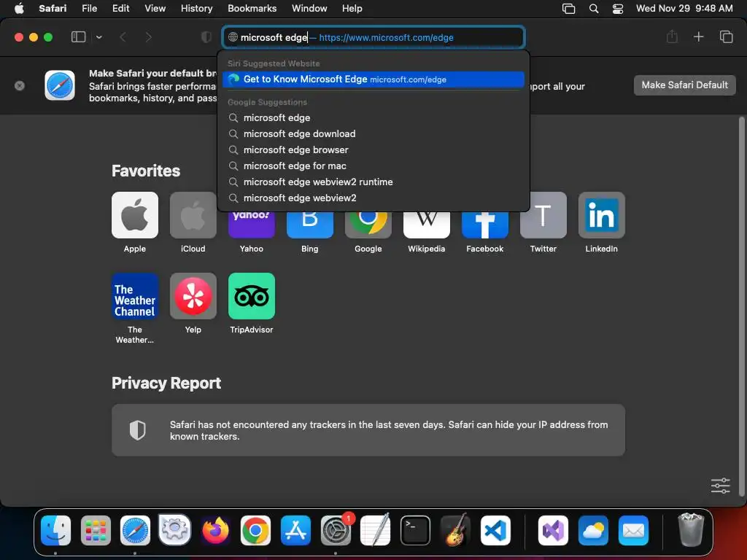Open the Help menu

coord(352,9)
